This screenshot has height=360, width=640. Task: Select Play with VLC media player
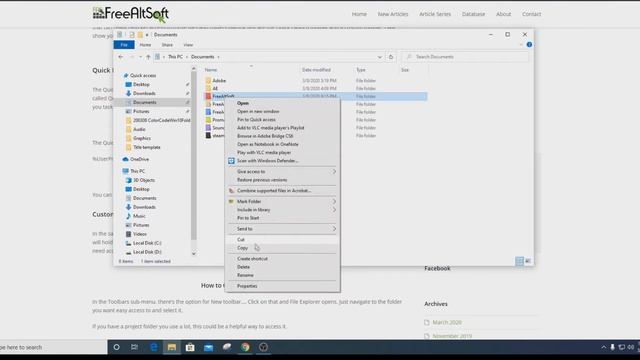(x=264, y=152)
